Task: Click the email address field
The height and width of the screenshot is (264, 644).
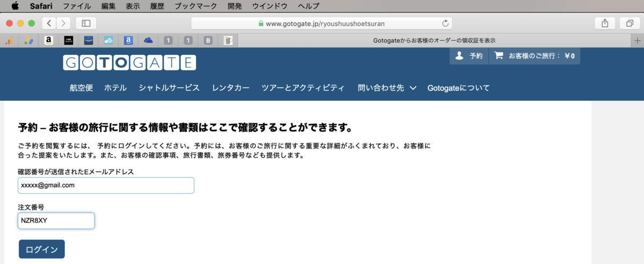Action: (x=106, y=185)
